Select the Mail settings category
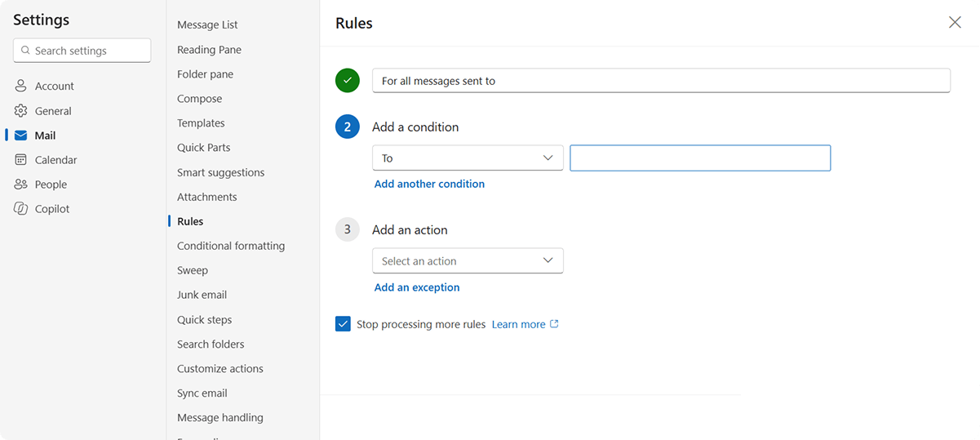980x440 pixels. 46,136
